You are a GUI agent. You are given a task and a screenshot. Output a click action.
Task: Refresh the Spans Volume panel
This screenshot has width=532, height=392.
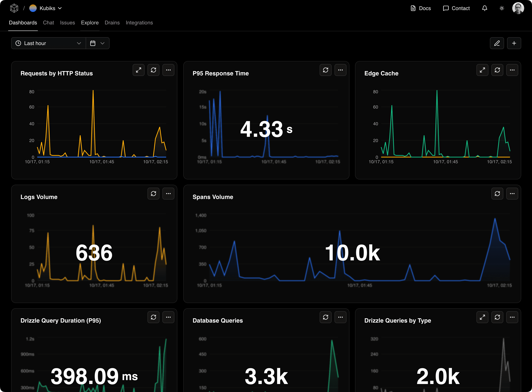(497, 194)
